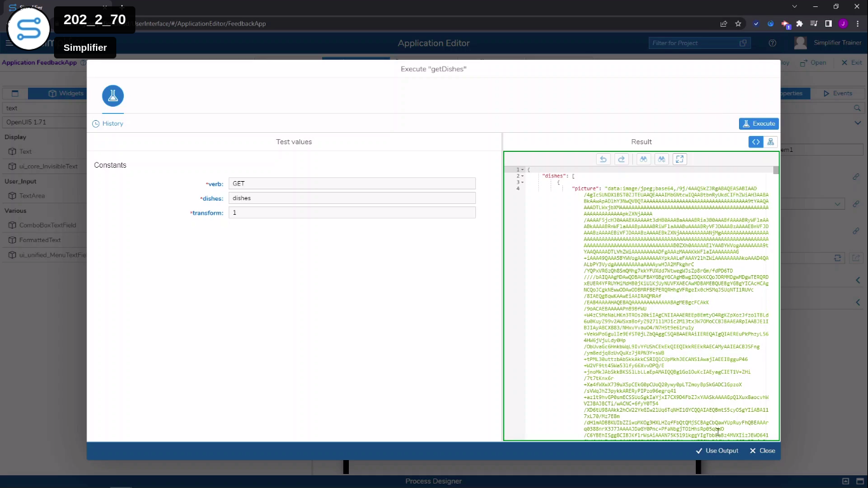Viewport: 868px width, 488px height.
Task: Edit the transform field with value 1
Action: 352,212
